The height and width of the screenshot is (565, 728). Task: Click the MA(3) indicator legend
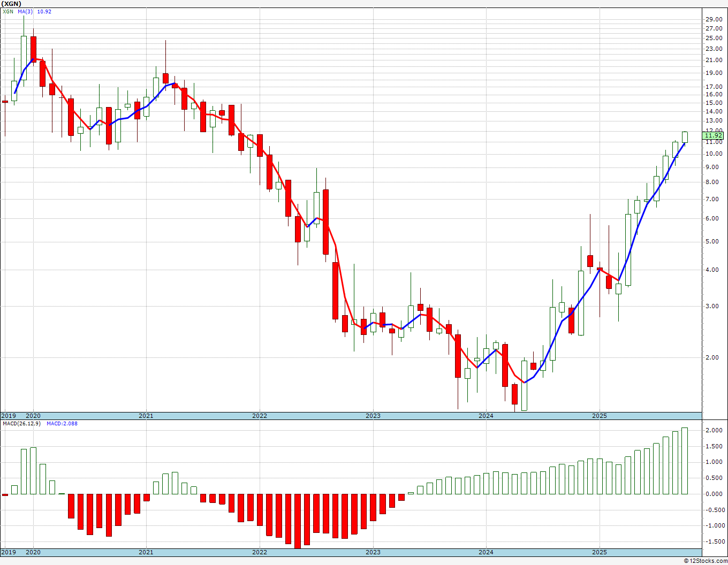25,11
